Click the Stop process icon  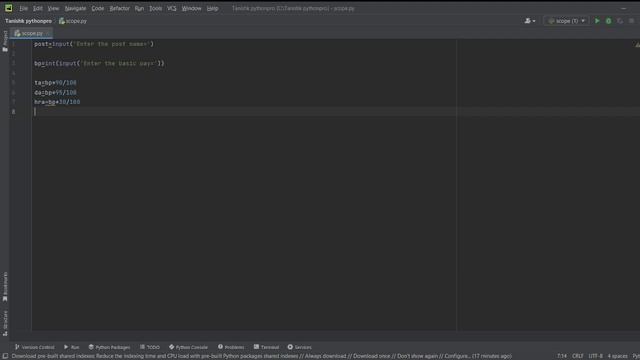click(631, 21)
